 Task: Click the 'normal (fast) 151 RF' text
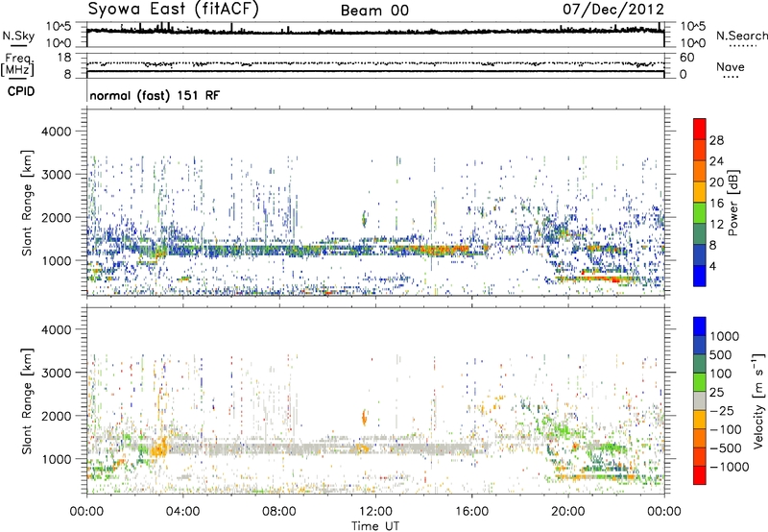[x=155, y=95]
